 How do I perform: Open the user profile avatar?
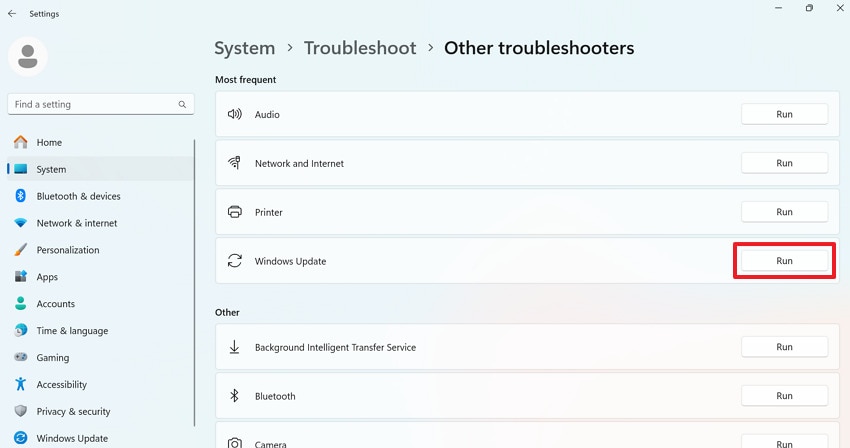pyautogui.click(x=28, y=56)
